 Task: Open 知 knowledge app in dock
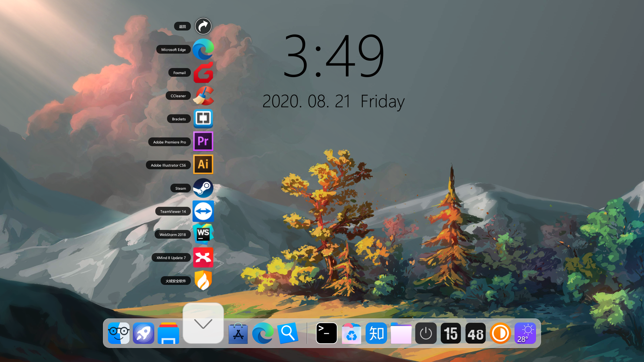tap(376, 333)
